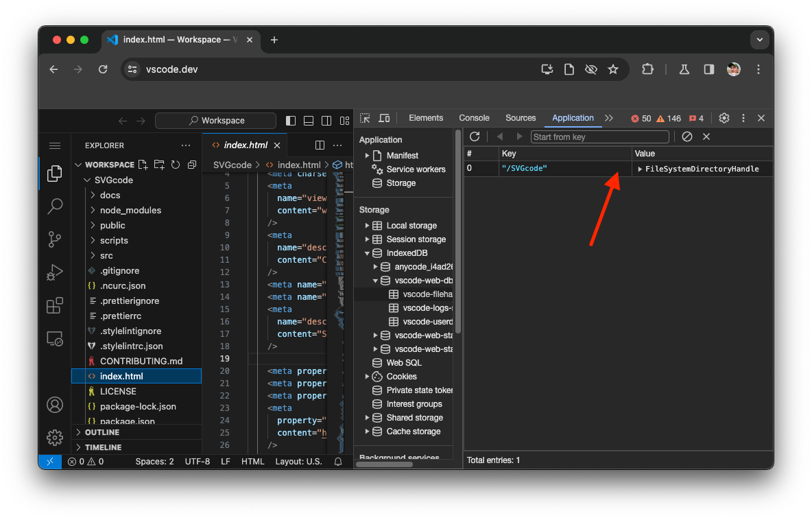The width and height of the screenshot is (812, 520).
Task: Click the Accounts icon in the activity bar
Action: (55, 405)
